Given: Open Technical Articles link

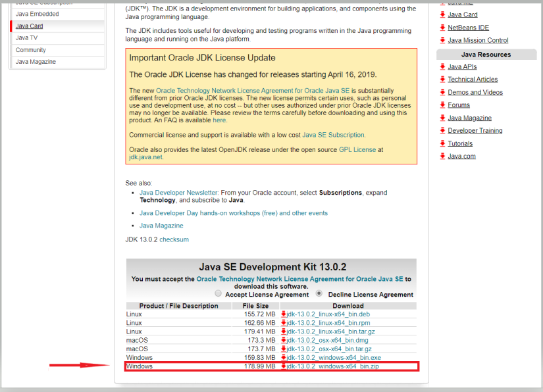Looking at the screenshot, I should (x=473, y=79).
